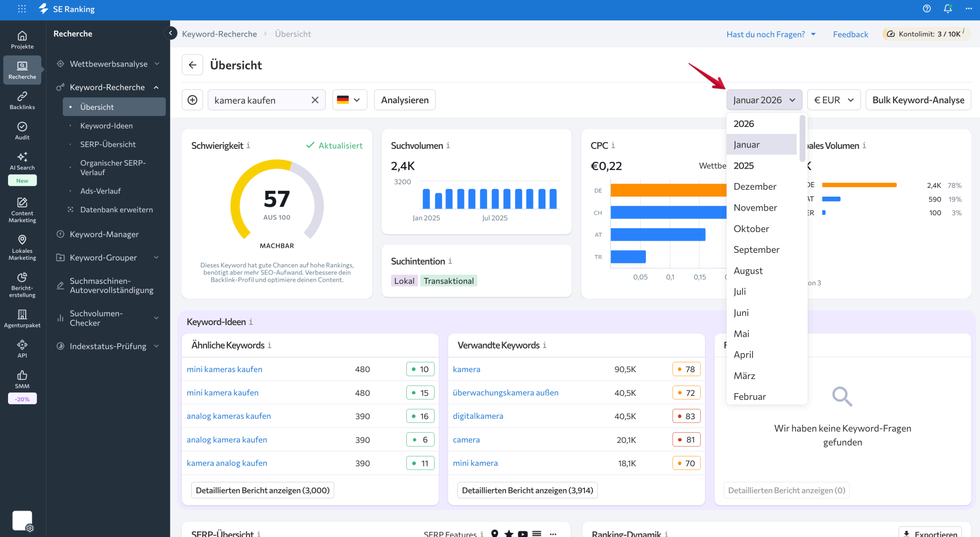980x537 pixels.
Task: Open the German flag country selector
Action: (x=349, y=100)
